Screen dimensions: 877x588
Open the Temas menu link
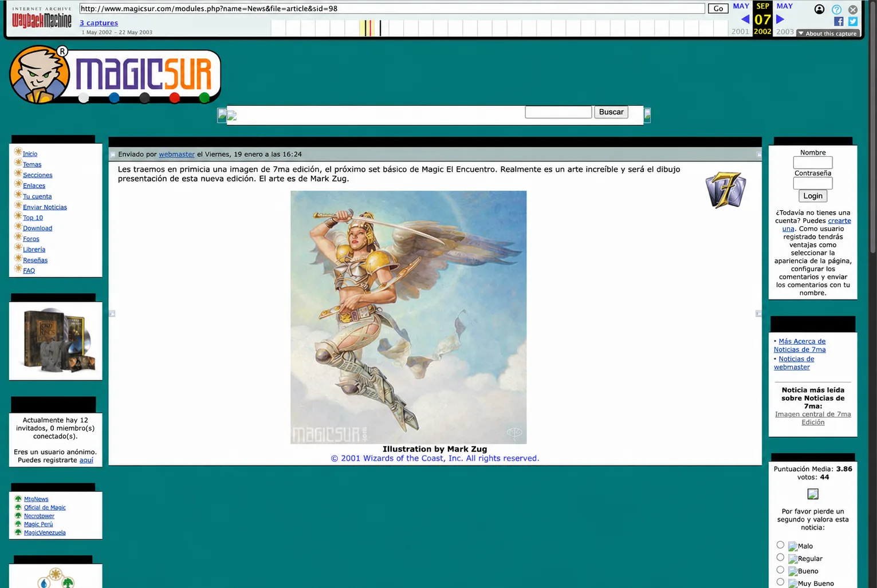coord(32,164)
